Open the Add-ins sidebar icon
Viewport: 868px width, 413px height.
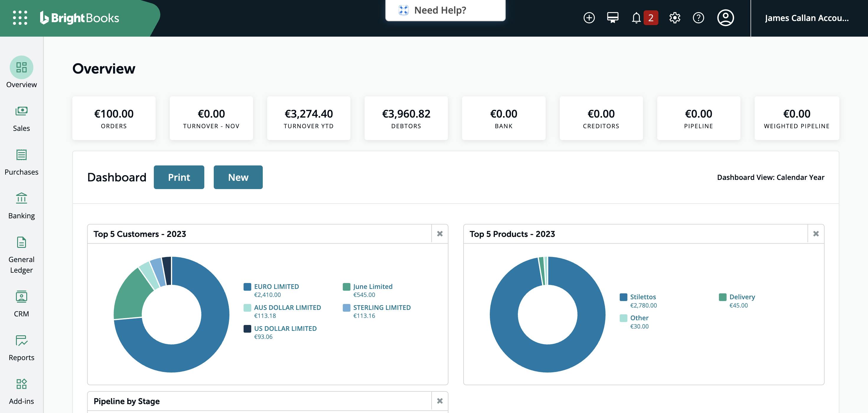point(22,384)
